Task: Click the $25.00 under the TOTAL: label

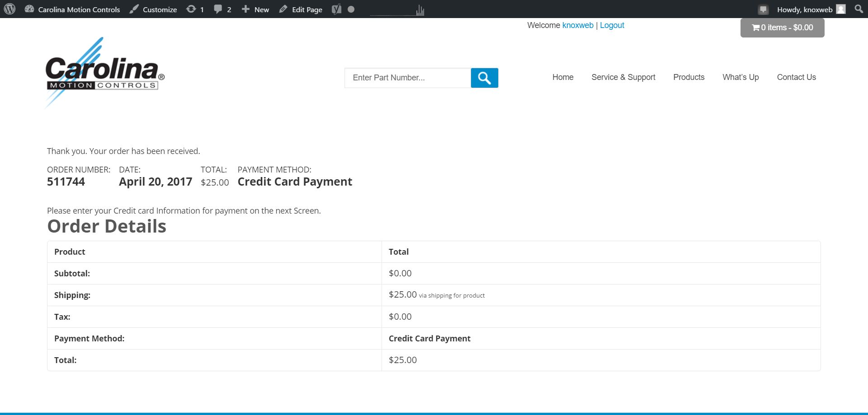Action: pyautogui.click(x=215, y=182)
